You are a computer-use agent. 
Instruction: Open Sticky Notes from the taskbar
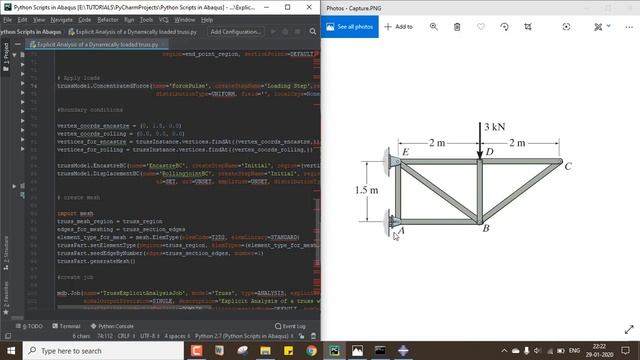288,351
